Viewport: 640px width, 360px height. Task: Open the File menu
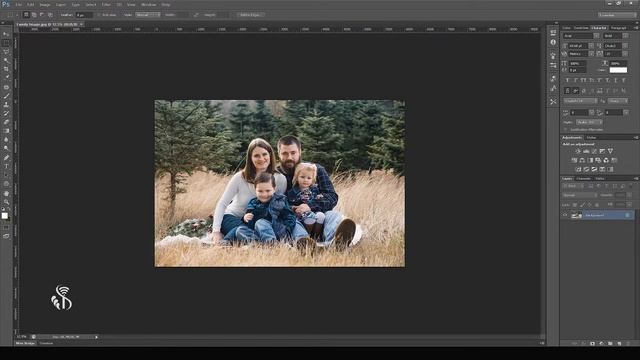18,4
